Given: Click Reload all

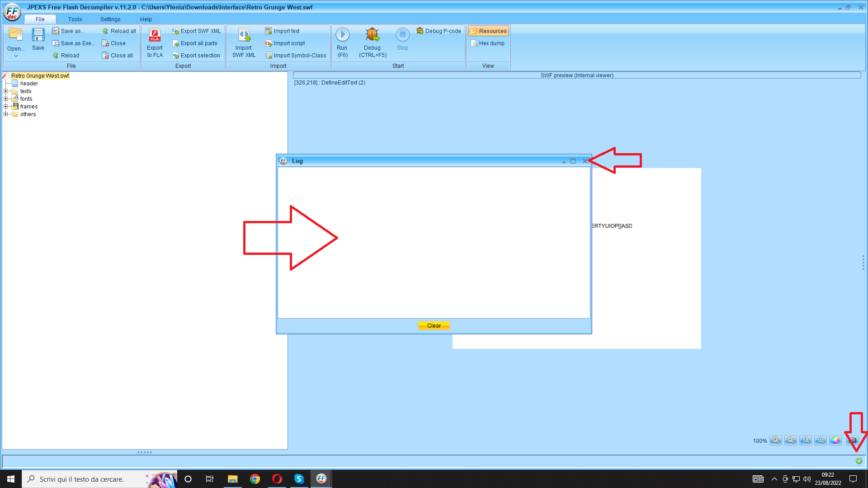Looking at the screenshot, I should [x=119, y=31].
